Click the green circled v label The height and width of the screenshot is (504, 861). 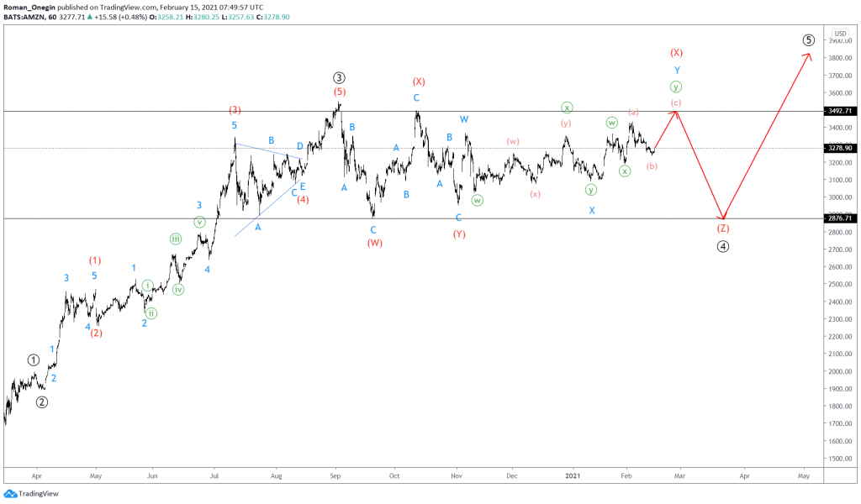[199, 222]
